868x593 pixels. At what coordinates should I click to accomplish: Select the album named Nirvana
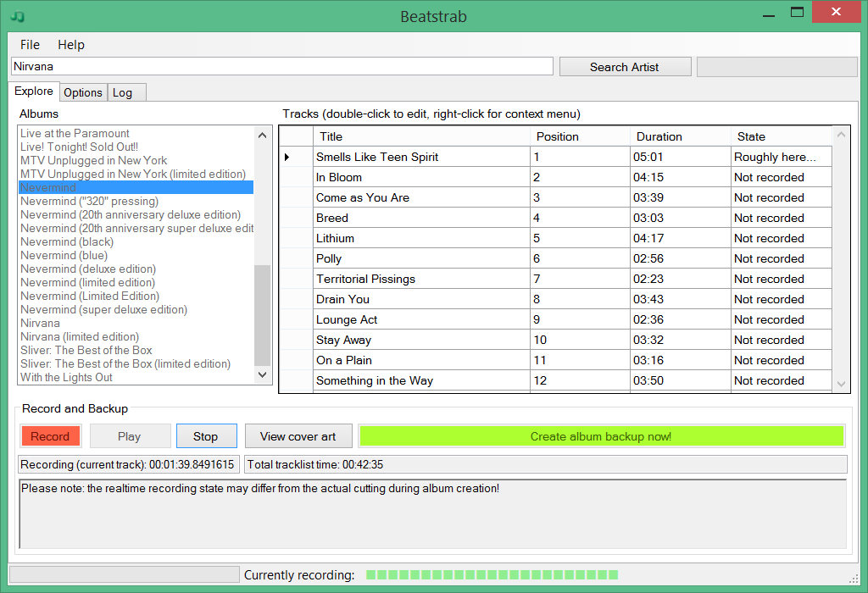[x=136, y=323]
